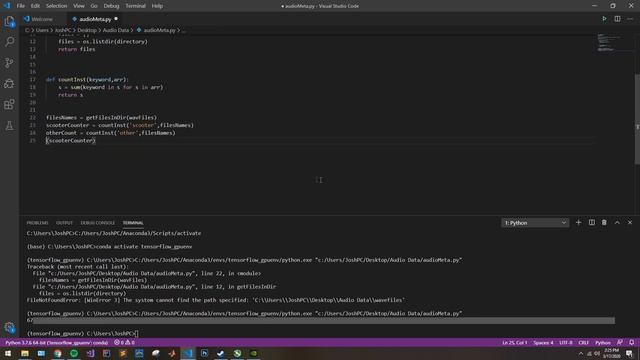The image size is (640, 360).
Task: Switch to the Problems tab
Action: tap(38, 223)
